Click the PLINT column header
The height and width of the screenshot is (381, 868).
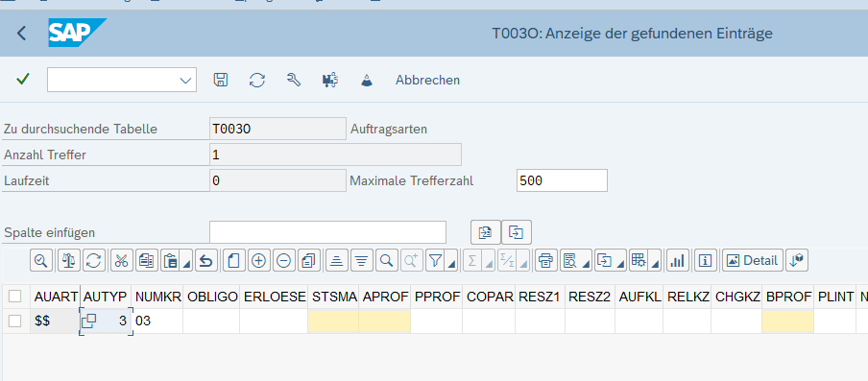coord(836,297)
